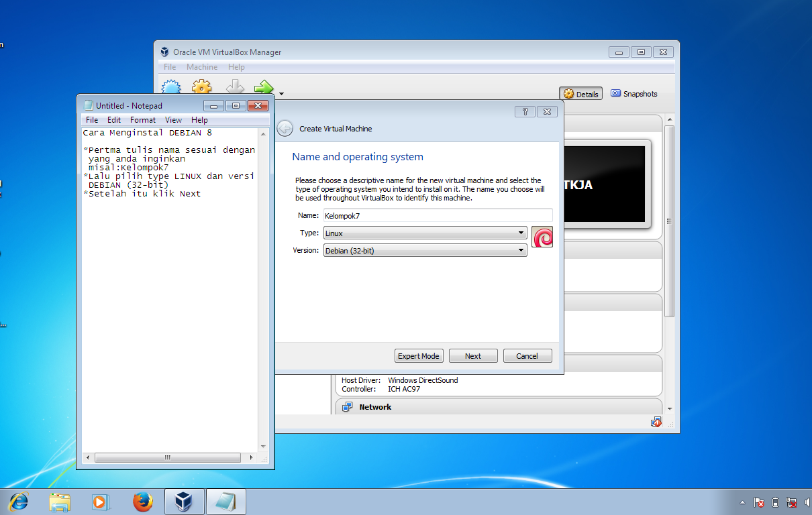Open Internet Explorer from the taskbar

click(19, 502)
